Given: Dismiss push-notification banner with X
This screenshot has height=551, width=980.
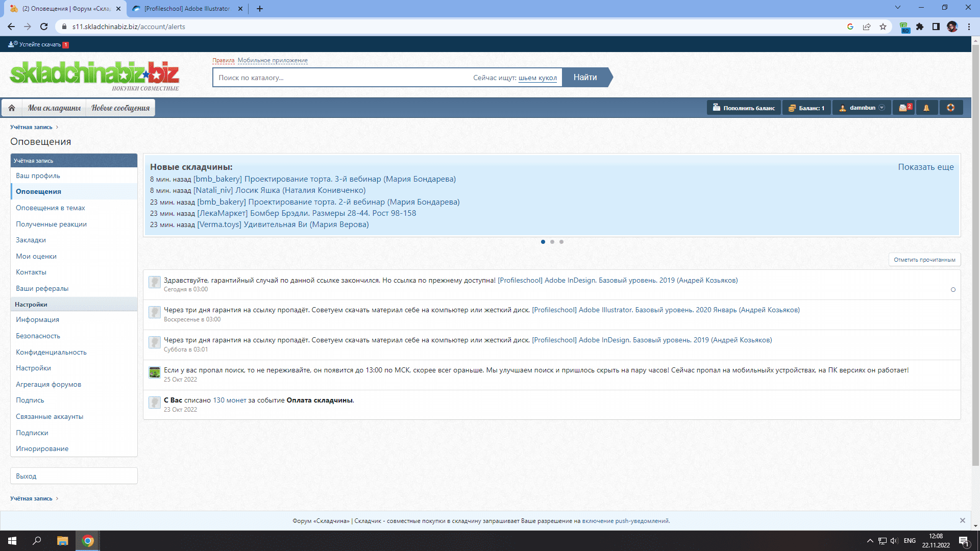Looking at the screenshot, I should (962, 520).
